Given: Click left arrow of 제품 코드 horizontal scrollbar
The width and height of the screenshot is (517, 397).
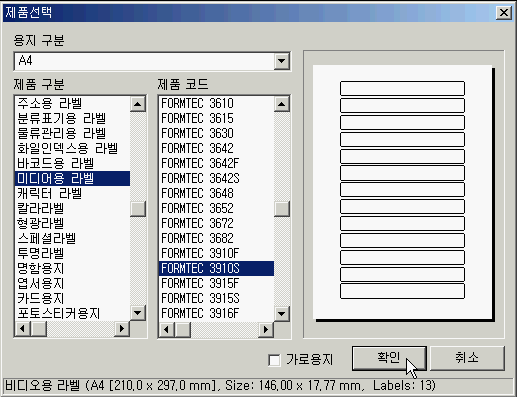Looking at the screenshot, I should point(167,330).
